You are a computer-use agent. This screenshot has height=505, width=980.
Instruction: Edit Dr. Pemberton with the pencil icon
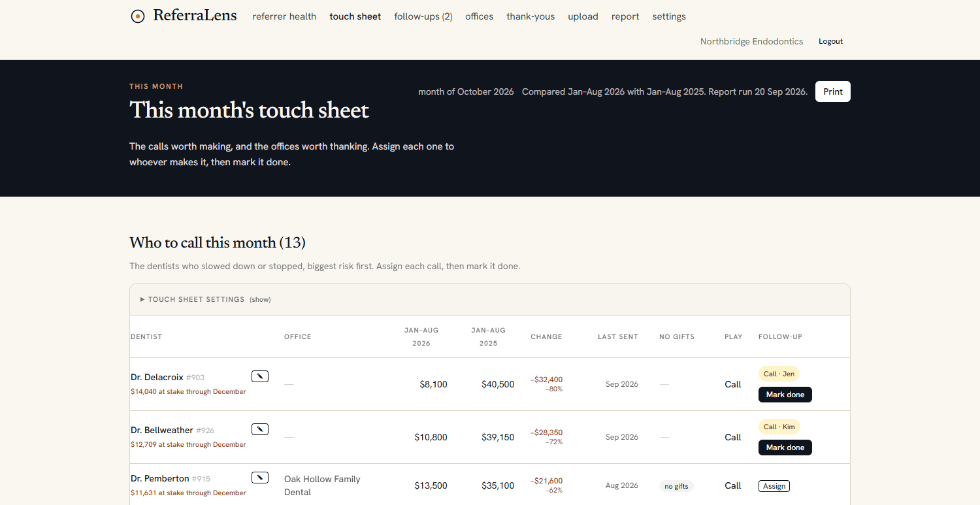tap(260, 478)
